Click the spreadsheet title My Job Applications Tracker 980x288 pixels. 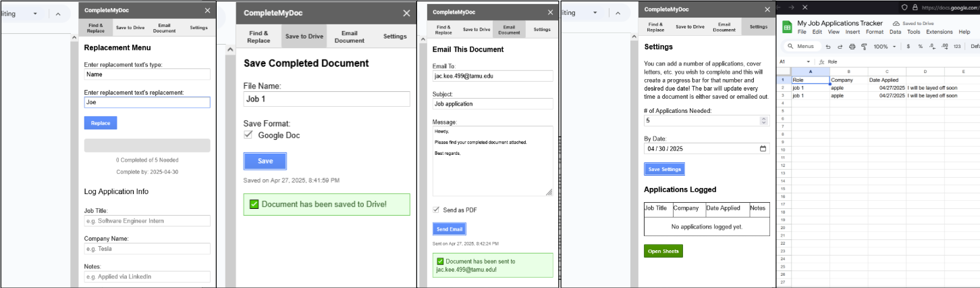(x=840, y=23)
